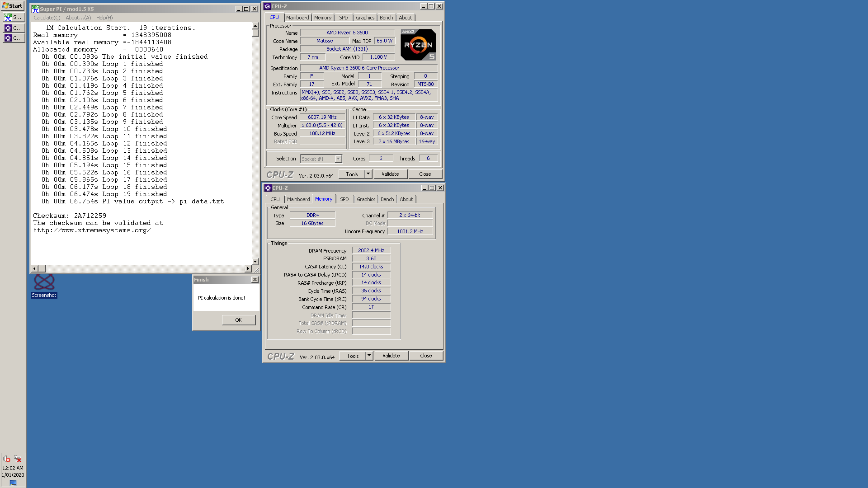Click Validate in upper CPU-Z window

391,174
